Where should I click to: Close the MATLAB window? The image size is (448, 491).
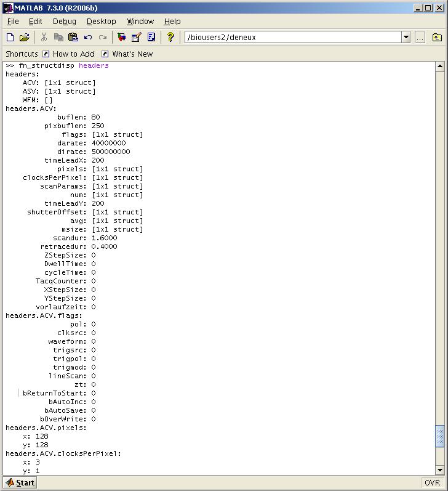tap(439, 8)
